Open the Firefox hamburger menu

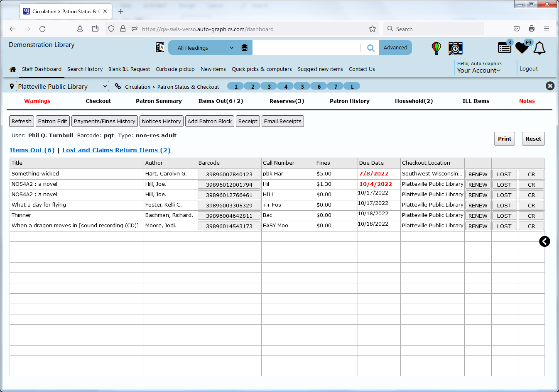point(547,29)
